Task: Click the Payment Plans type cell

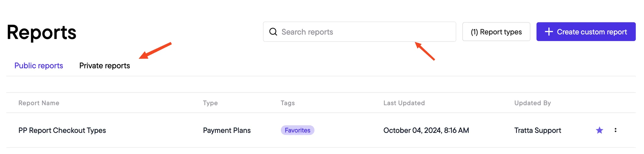Action: click(227, 130)
